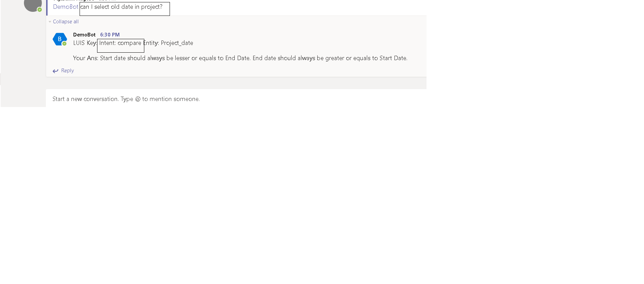The image size is (644, 284).
Task: Toggle the thread collapsed state with Collapse all
Action: coord(65,22)
